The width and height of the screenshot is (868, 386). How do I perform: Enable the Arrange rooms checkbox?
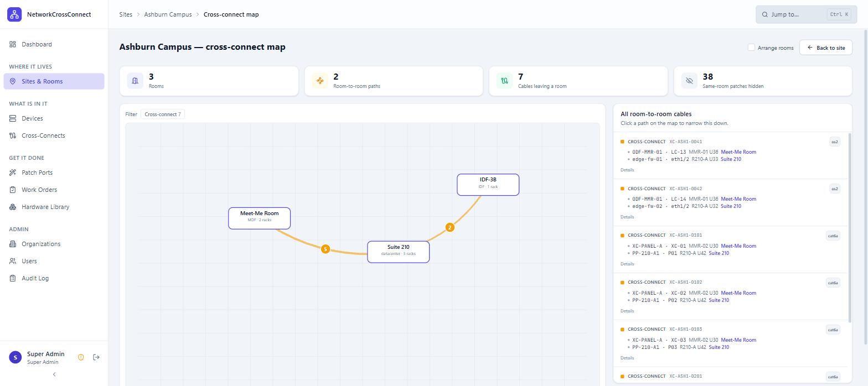click(x=751, y=48)
